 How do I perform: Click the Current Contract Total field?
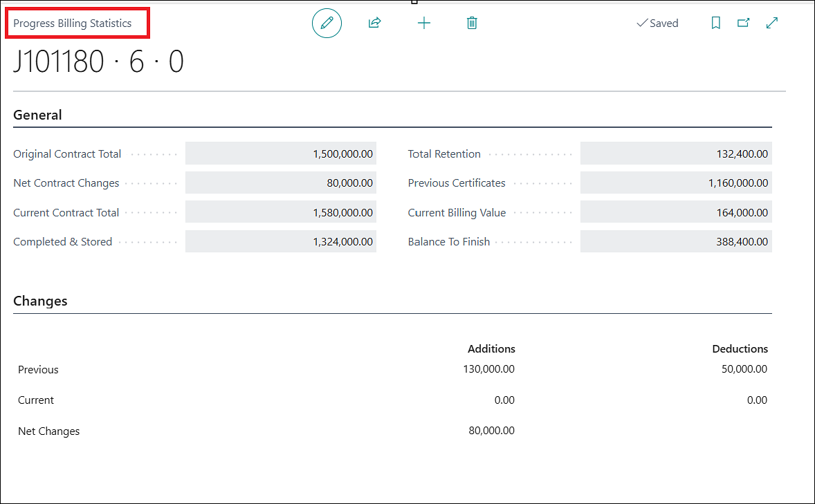tap(281, 212)
